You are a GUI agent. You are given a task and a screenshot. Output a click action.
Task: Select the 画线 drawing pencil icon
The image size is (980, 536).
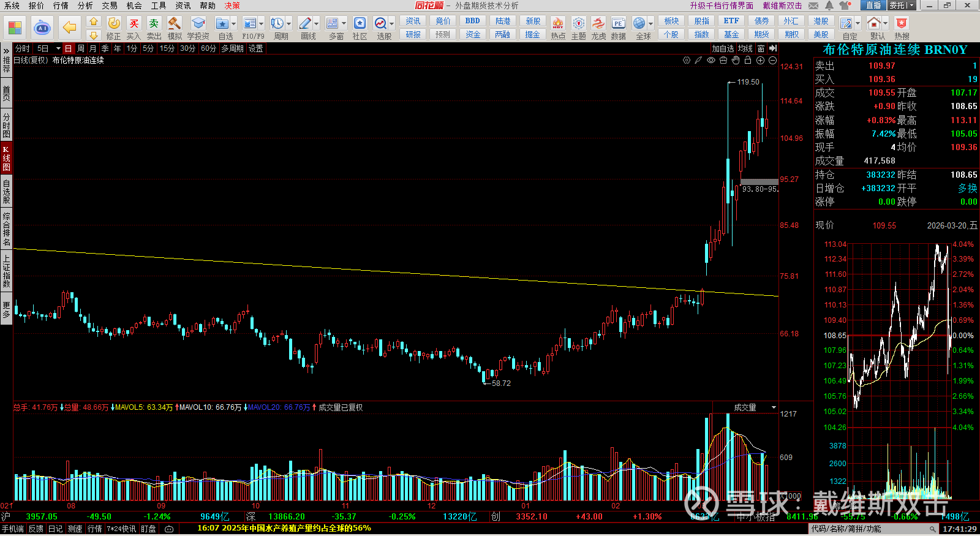point(304,24)
